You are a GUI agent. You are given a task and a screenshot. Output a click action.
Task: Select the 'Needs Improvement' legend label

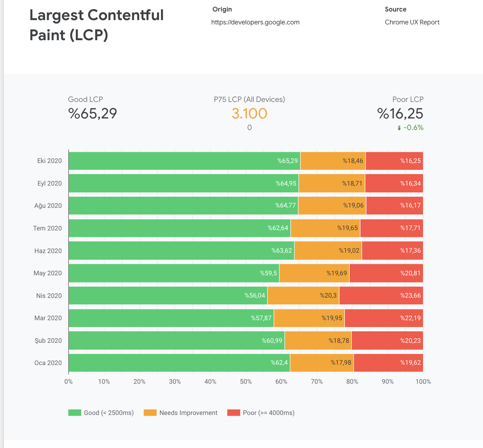tap(188, 413)
